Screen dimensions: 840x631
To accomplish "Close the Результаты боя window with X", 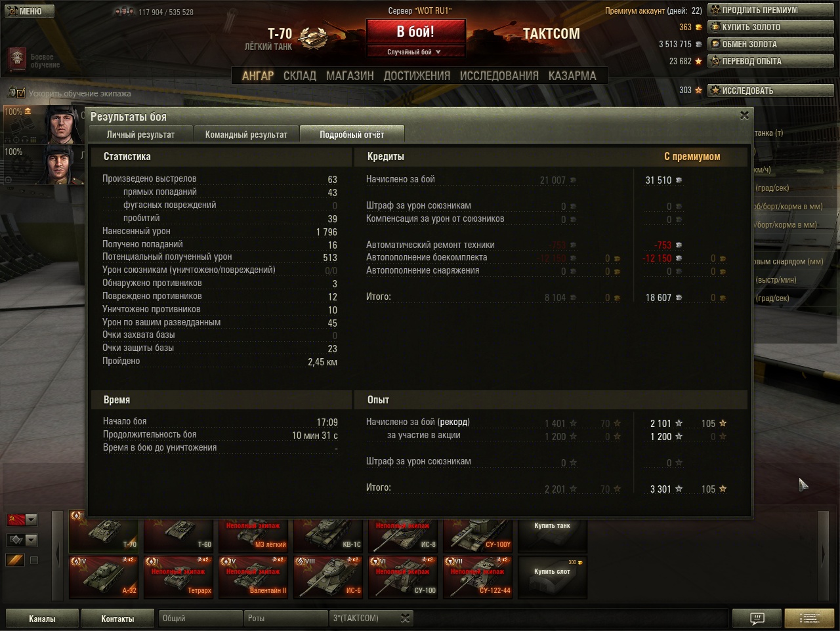I will pos(744,115).
